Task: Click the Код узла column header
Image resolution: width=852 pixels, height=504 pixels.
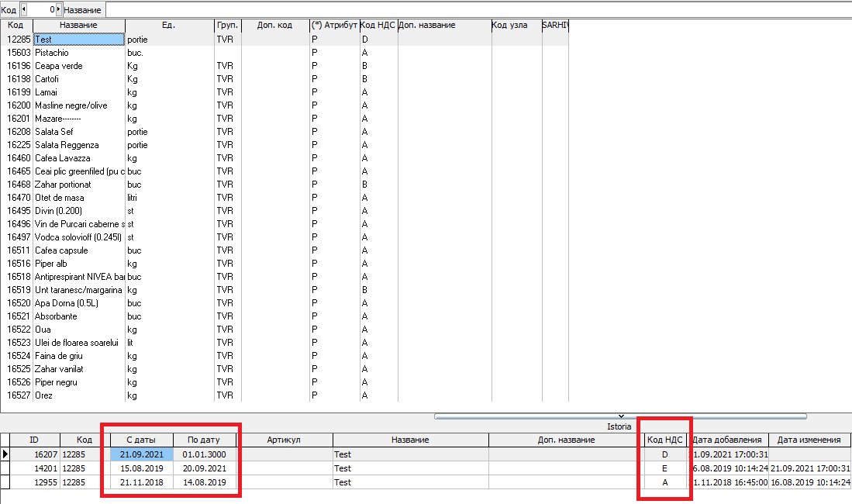Action: [x=517, y=25]
